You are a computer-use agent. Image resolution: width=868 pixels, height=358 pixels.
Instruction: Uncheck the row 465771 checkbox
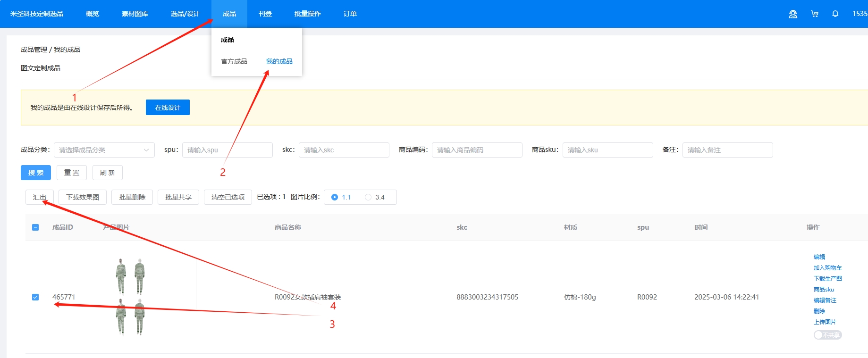[x=35, y=297]
